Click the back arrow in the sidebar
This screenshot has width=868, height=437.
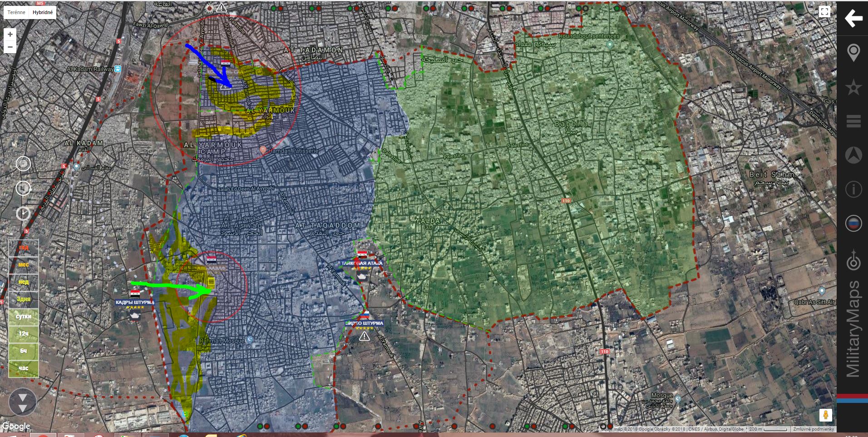[853, 19]
